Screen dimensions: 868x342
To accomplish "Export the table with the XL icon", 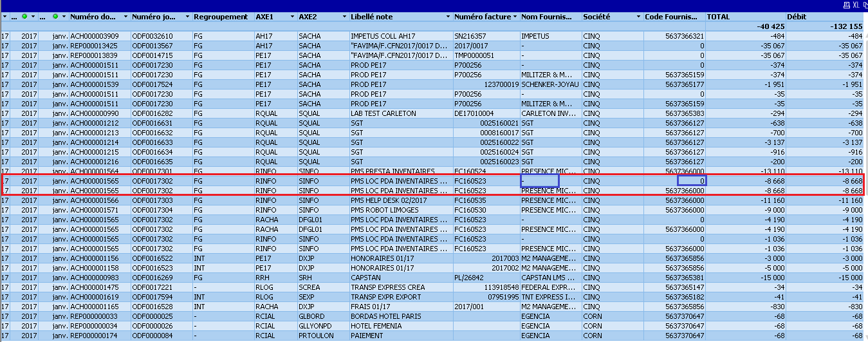I will pyautogui.click(x=856, y=5).
